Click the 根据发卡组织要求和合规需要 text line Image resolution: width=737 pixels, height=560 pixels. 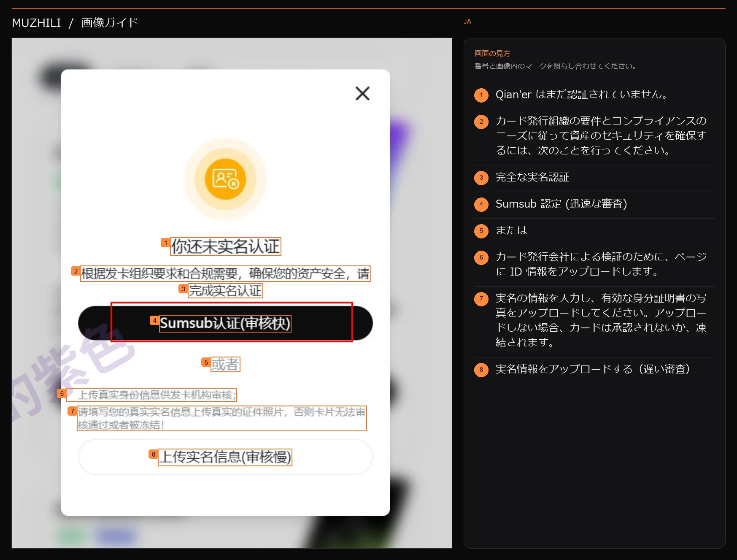pos(225,273)
